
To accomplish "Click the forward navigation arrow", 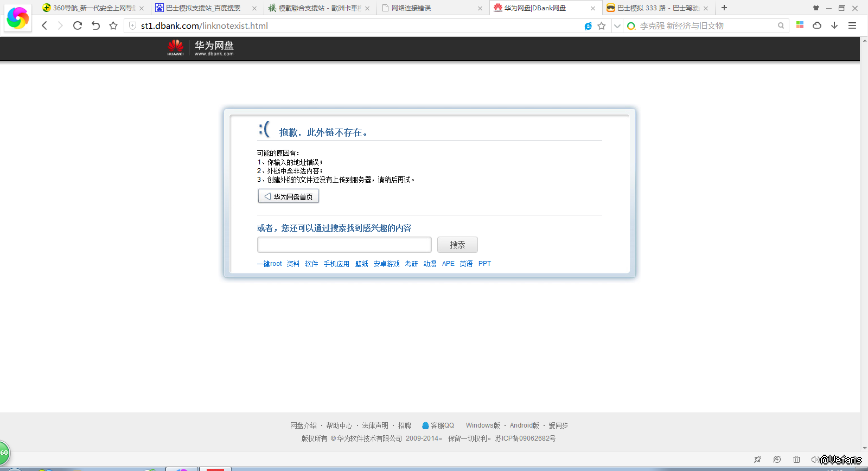I will [60, 26].
